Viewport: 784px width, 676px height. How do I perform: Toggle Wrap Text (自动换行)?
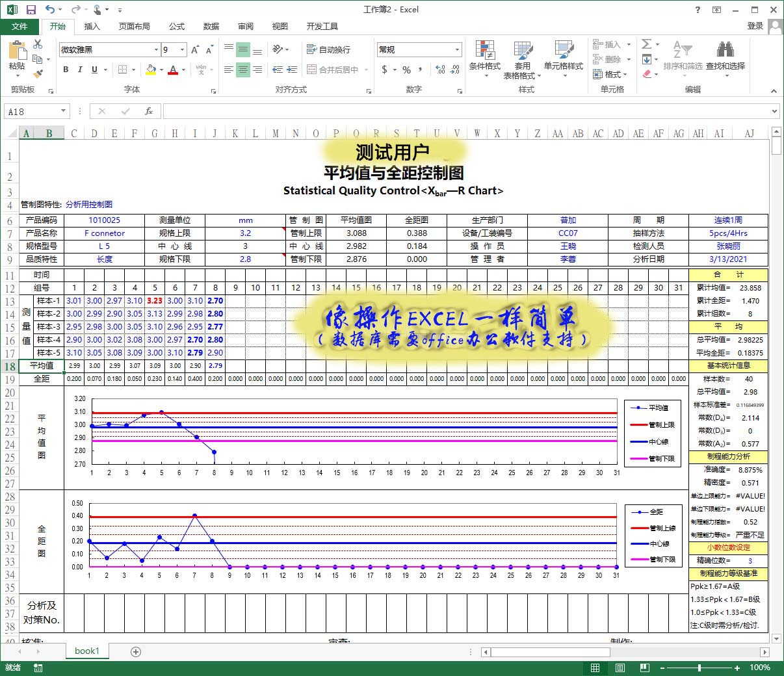click(328, 49)
